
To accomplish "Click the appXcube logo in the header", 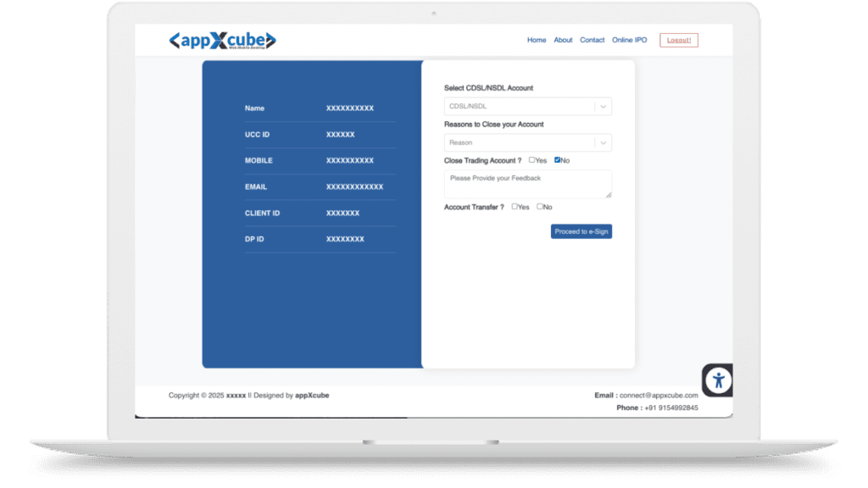I will point(222,40).
